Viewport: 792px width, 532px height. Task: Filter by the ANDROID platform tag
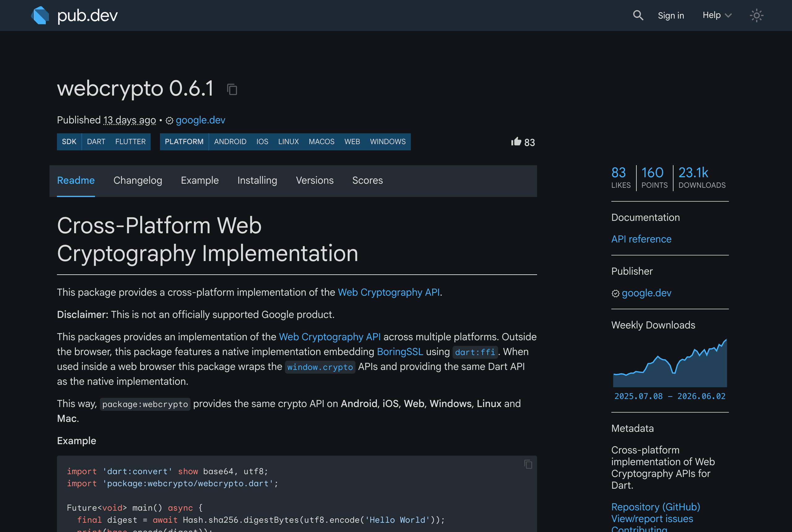click(x=230, y=141)
